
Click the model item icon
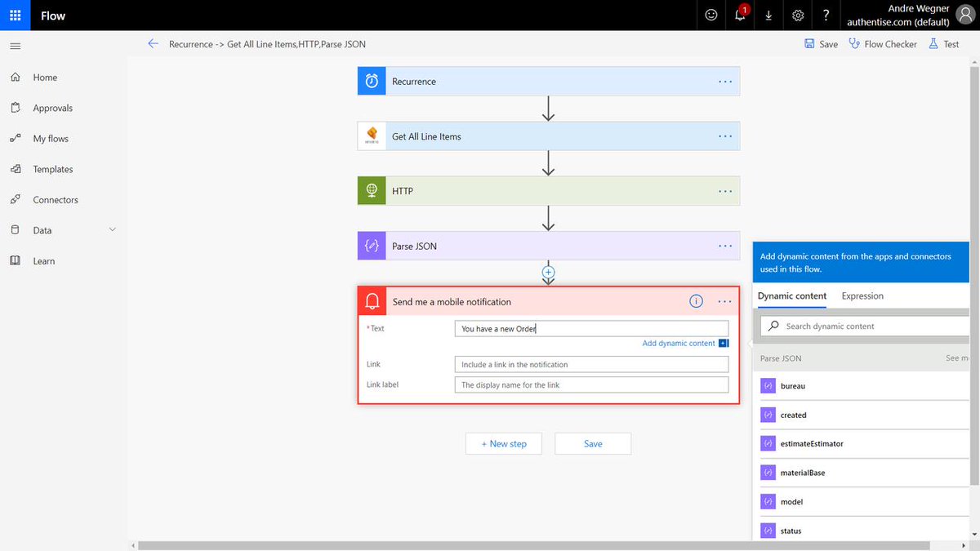tap(767, 502)
